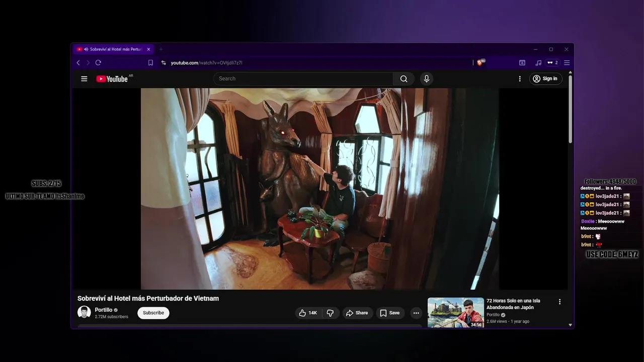The width and height of the screenshot is (644, 362).
Task: Open the browser sidebar panel icon
Action: tap(522, 63)
